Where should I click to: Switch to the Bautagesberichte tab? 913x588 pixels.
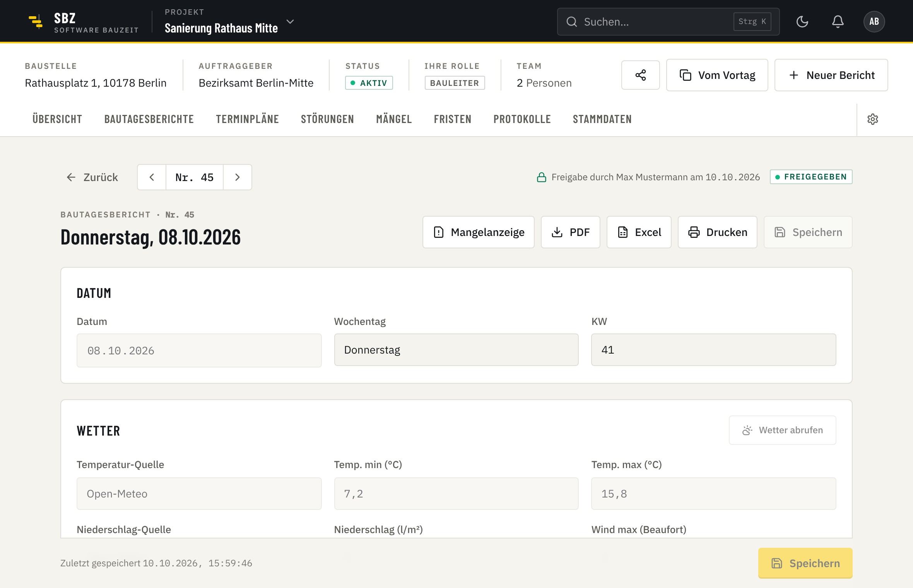click(149, 119)
